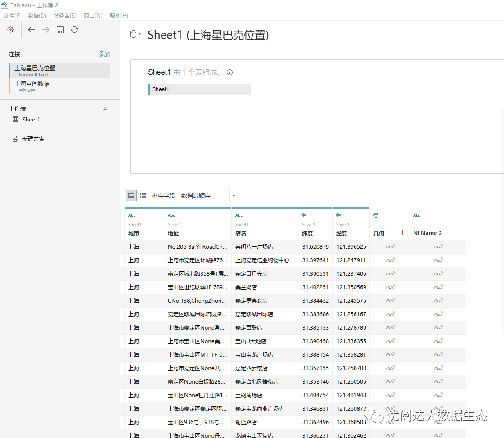Screen dimensions: 504x438
Task: Select Sheet1 in the worksheet list
Action: point(31,120)
